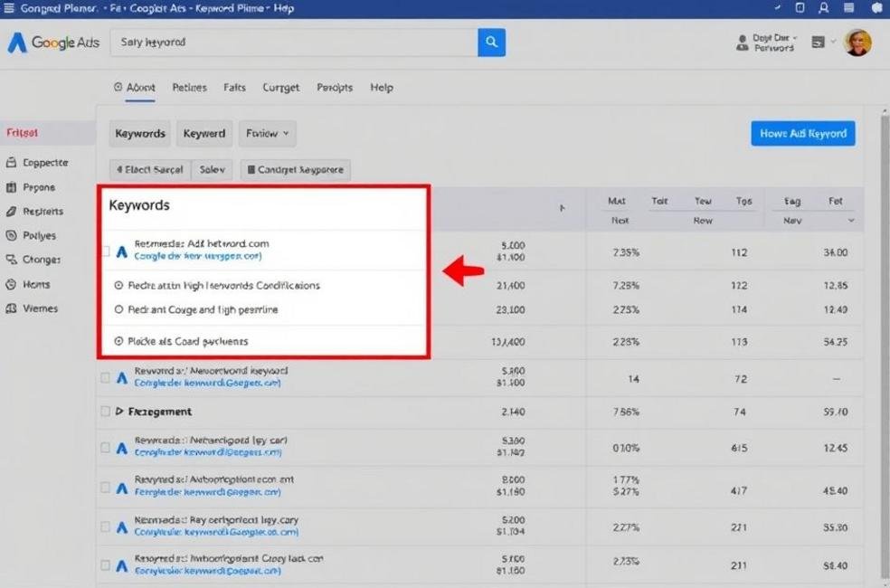
Task: Select the Changes icon in the left sidebar
Action: pyautogui.click(x=13, y=260)
